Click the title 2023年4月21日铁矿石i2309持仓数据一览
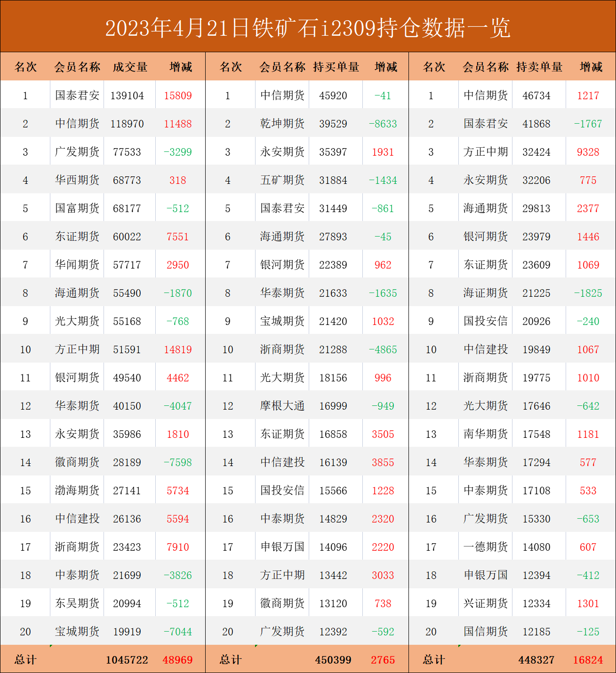 (x=308, y=28)
